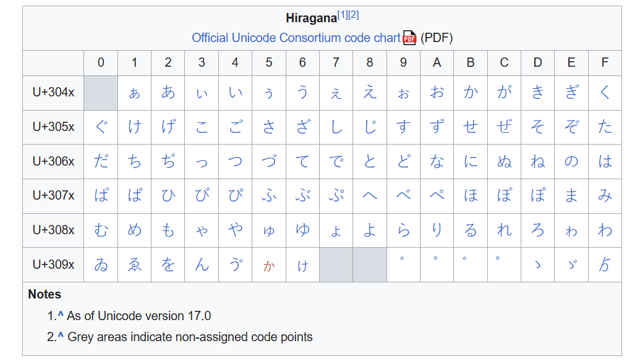Click the hiragana を character
The width and height of the screenshot is (632, 364).
tap(168, 265)
